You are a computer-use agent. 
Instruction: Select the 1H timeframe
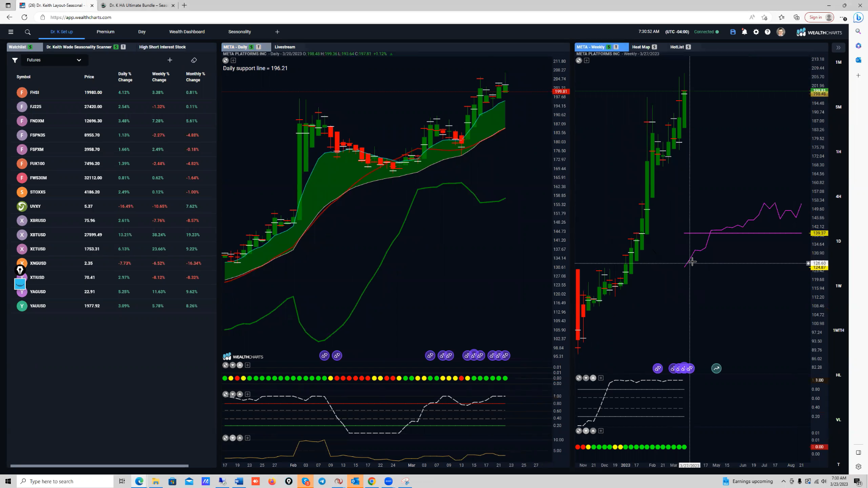(x=839, y=152)
